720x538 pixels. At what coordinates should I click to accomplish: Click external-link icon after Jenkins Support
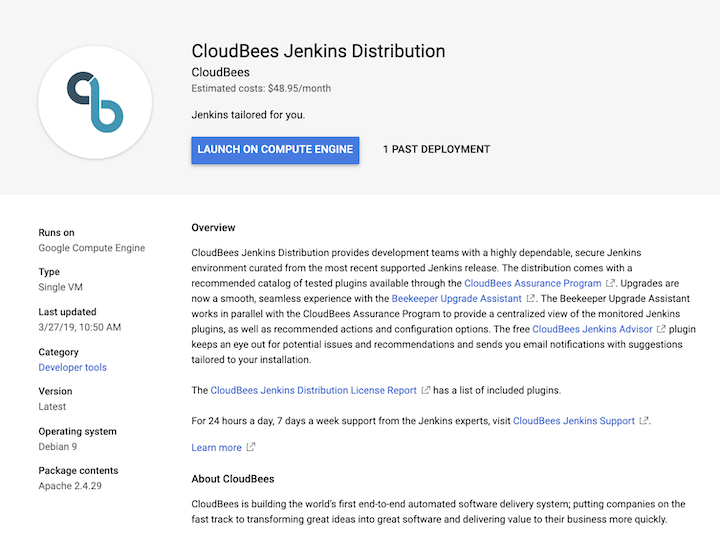tap(644, 420)
